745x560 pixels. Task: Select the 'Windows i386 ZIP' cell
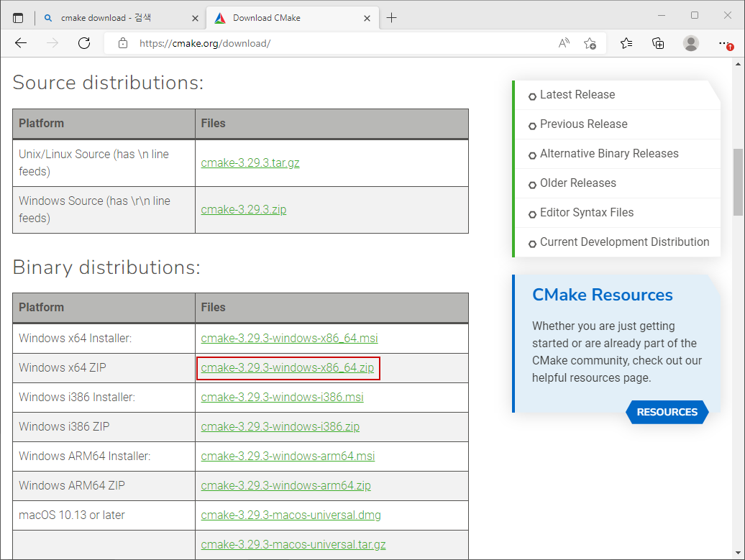point(104,426)
